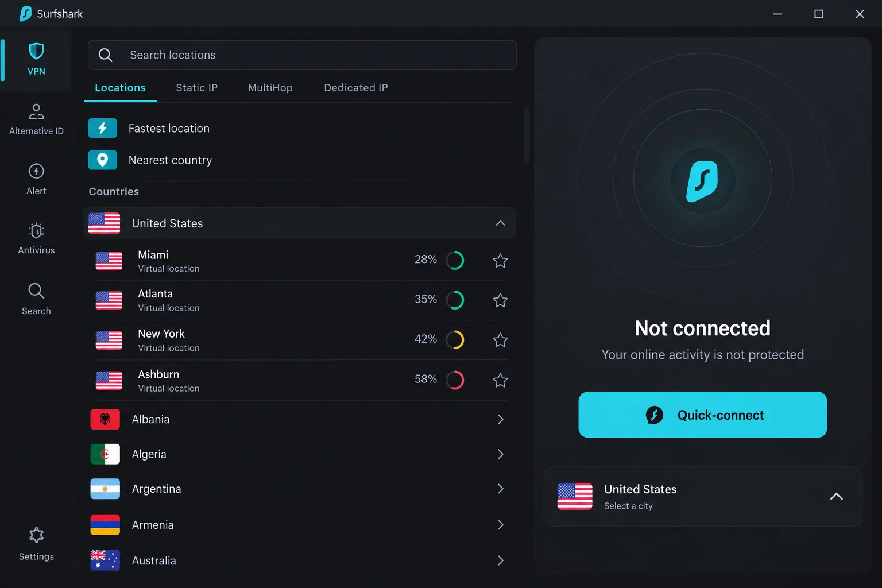Select the New York virtual location
Screen dimensions: 882x588
coord(302,341)
